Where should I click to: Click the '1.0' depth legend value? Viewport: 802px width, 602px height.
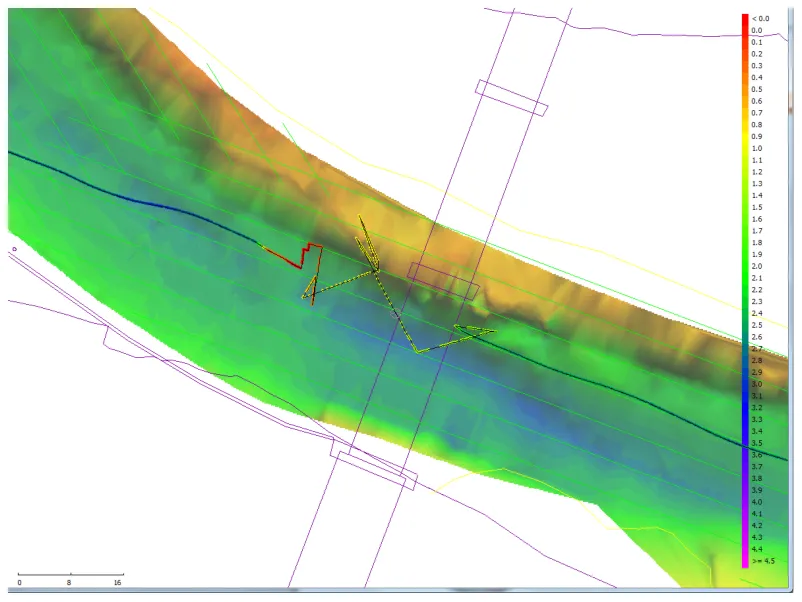tap(756, 148)
